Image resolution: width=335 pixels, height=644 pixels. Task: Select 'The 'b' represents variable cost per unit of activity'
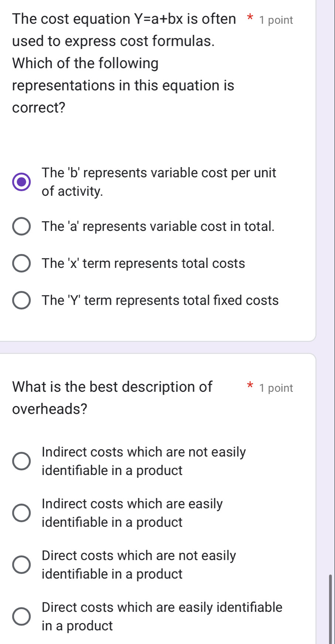pyautogui.click(x=21, y=181)
